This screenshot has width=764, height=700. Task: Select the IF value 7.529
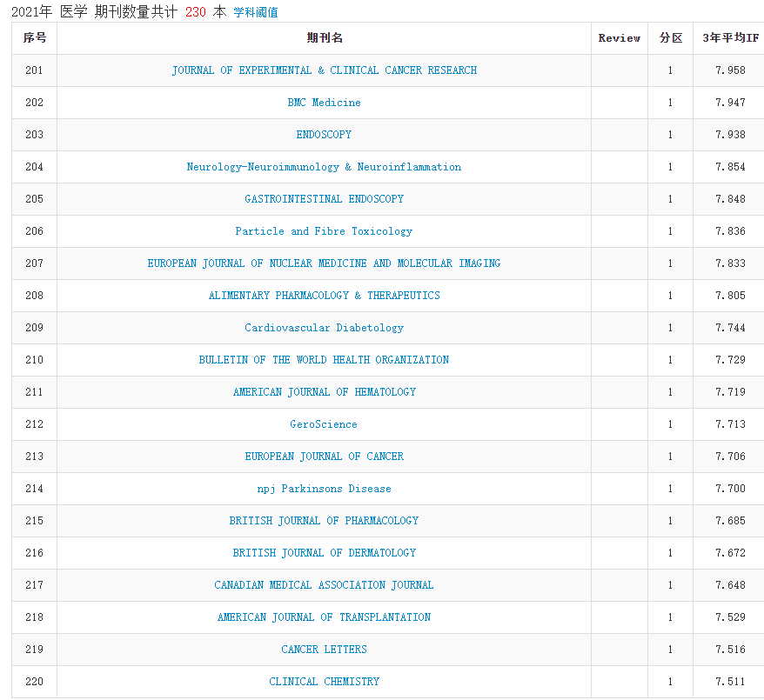coord(730,617)
